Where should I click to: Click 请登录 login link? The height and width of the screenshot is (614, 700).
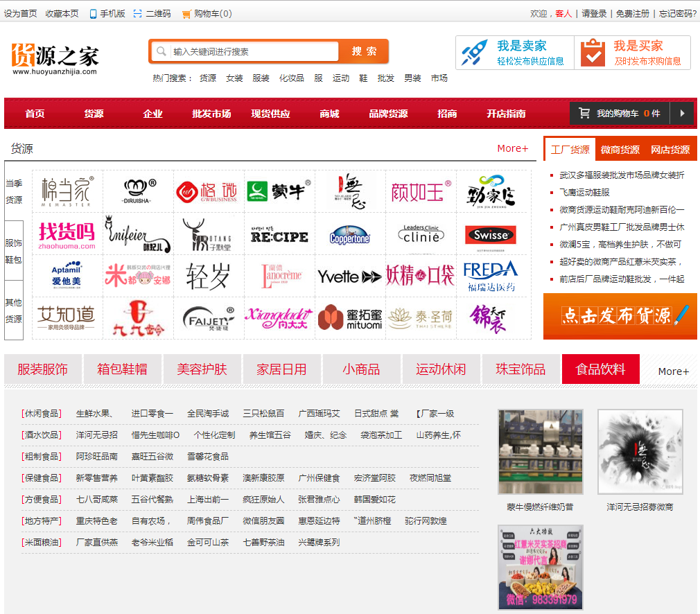(594, 14)
